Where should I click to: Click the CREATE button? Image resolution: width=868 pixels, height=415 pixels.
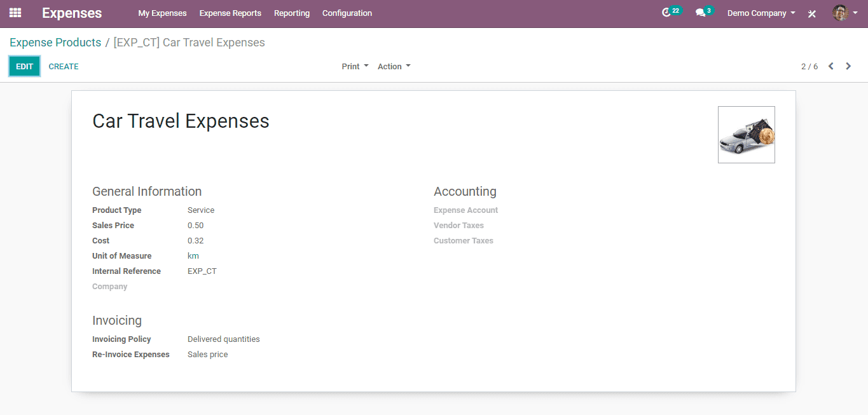pyautogui.click(x=64, y=66)
